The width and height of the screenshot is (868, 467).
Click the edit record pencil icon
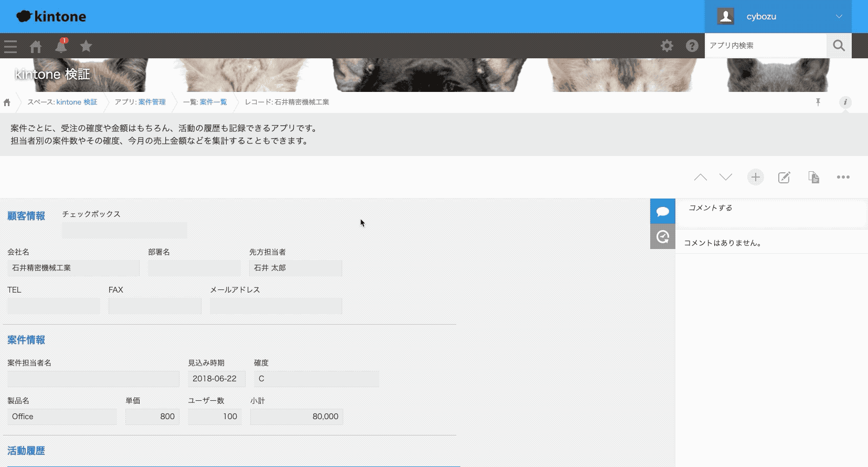pos(784,178)
